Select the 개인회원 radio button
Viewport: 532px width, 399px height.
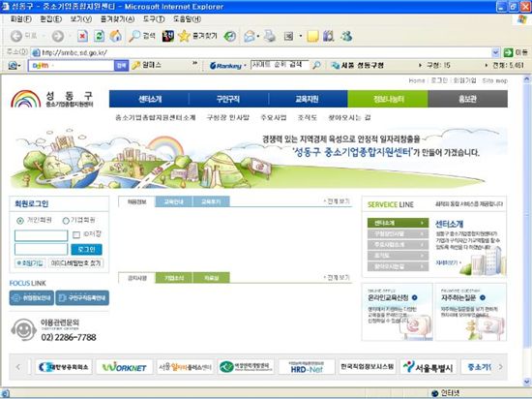20,221
